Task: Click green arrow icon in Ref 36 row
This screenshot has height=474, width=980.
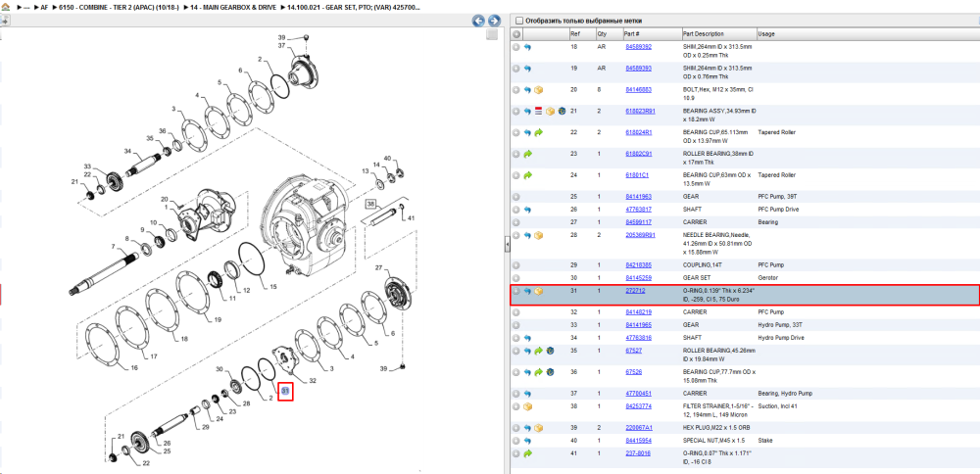Action: click(539, 372)
